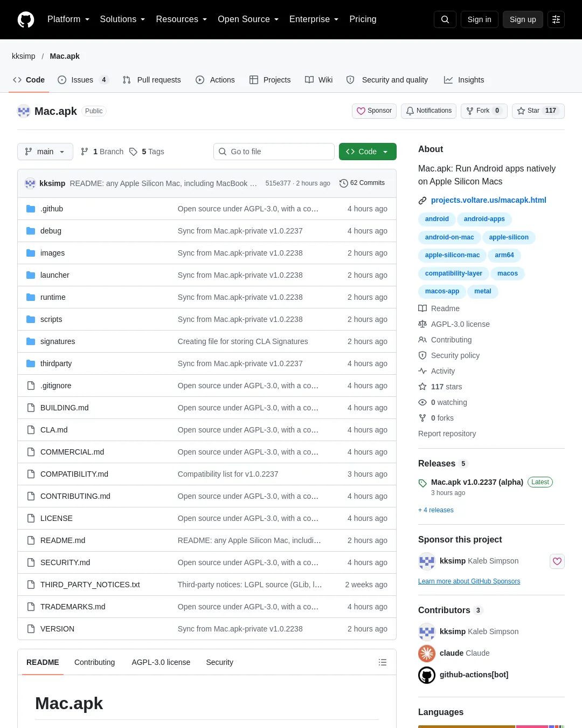Click the apple-silicon topic tag
Screen dimensions: 582x728
(x=509, y=237)
